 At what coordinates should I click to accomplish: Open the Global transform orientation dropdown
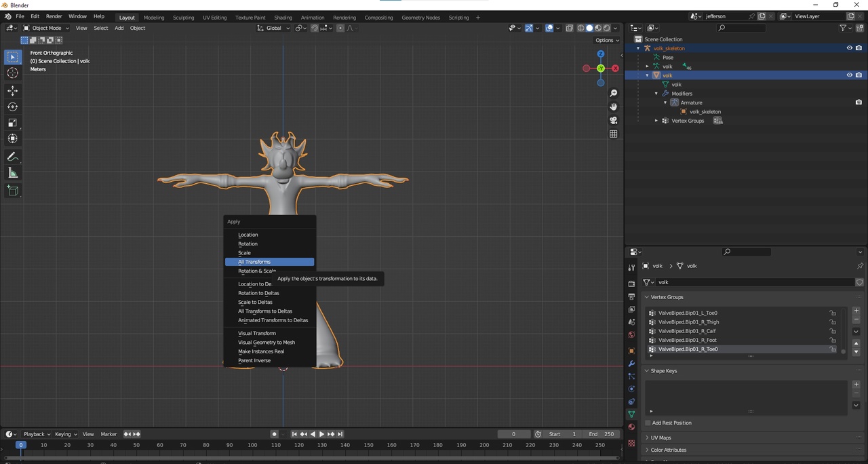(x=274, y=28)
